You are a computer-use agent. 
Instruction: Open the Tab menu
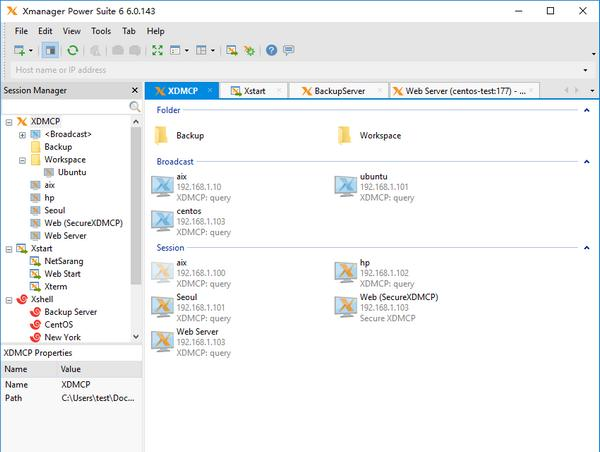pyautogui.click(x=129, y=31)
